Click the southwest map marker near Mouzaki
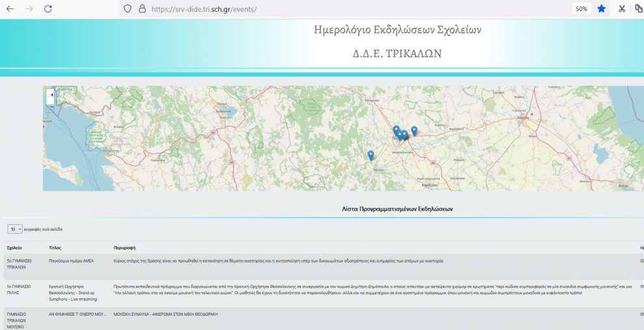Viewport: 644px width, 330px height. click(371, 155)
